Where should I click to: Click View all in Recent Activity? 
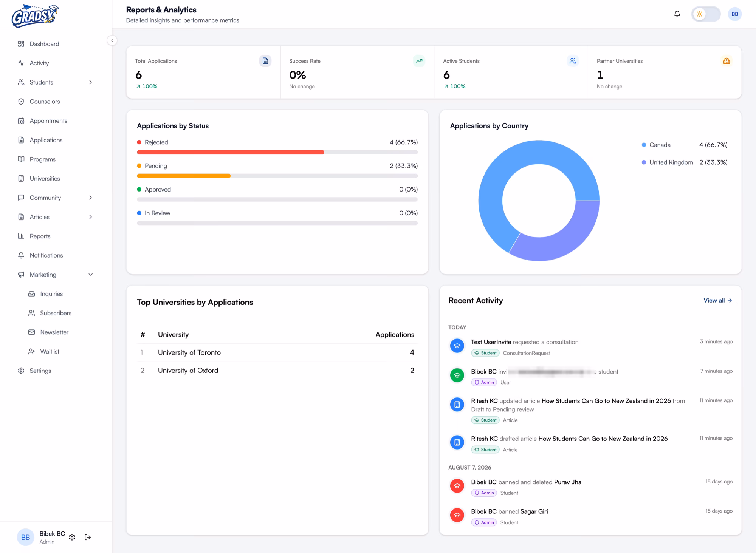coord(718,301)
